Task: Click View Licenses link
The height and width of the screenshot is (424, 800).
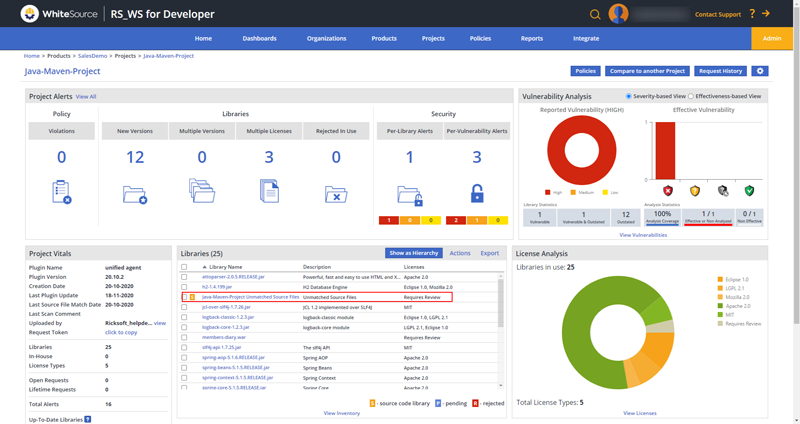Action: point(640,413)
